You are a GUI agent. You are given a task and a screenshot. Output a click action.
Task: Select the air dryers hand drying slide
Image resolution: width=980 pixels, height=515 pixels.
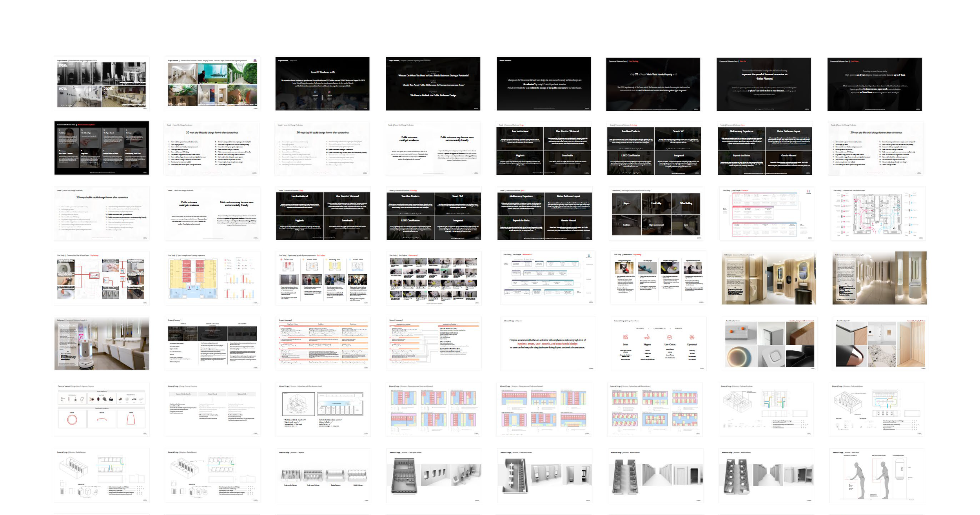pos(875,84)
